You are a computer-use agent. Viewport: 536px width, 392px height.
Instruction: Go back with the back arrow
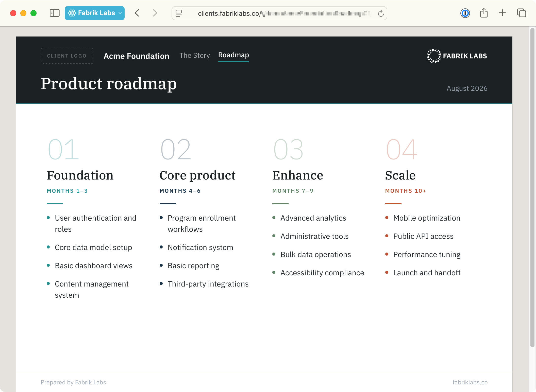(x=137, y=13)
